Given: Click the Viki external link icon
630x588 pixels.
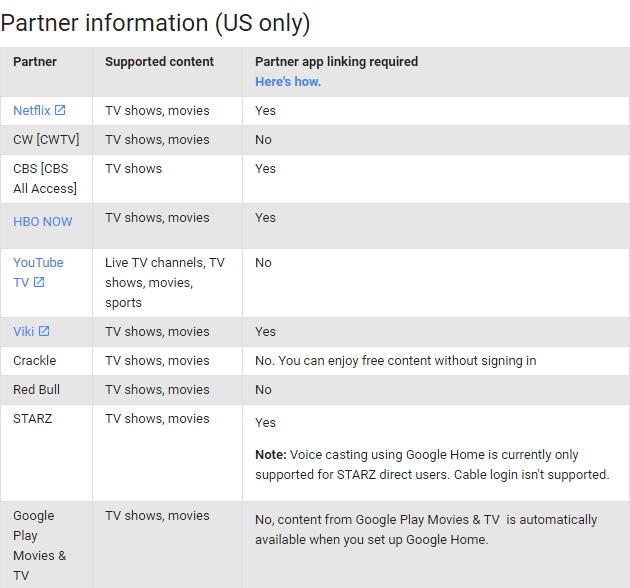Looking at the screenshot, I should pyautogui.click(x=44, y=331).
